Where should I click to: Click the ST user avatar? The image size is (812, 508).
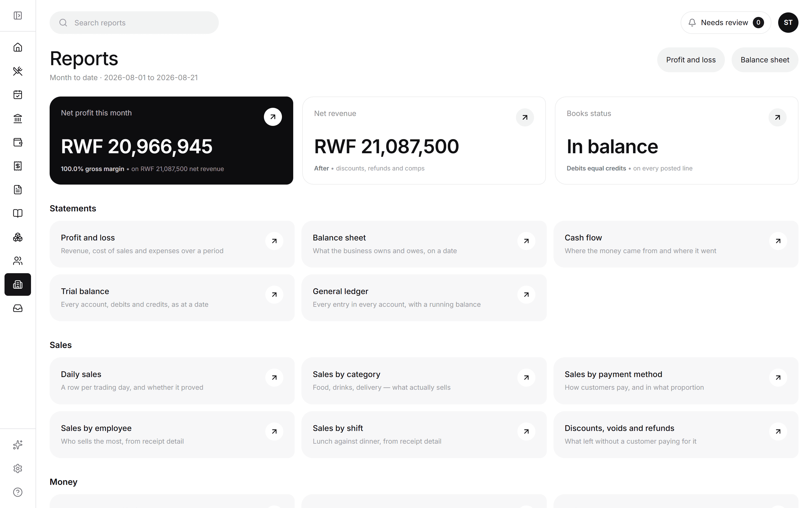[x=788, y=23]
